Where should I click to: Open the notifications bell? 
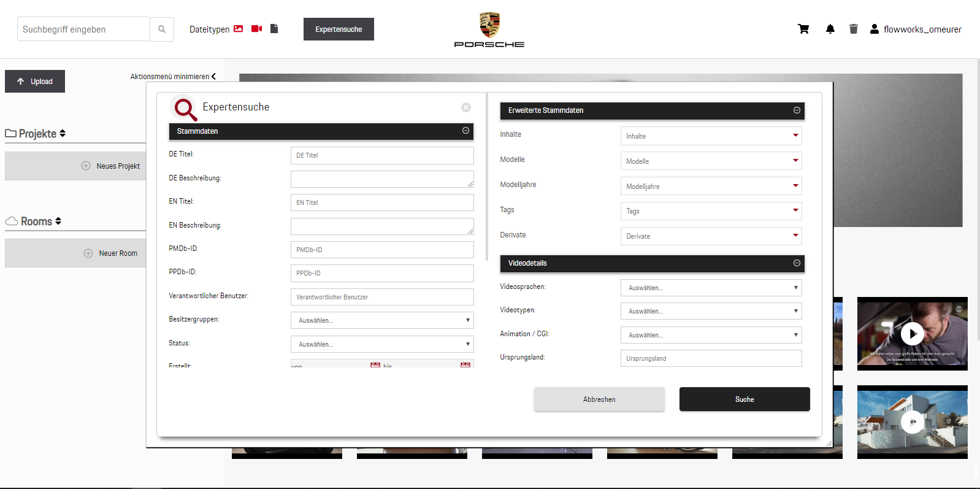pos(830,29)
